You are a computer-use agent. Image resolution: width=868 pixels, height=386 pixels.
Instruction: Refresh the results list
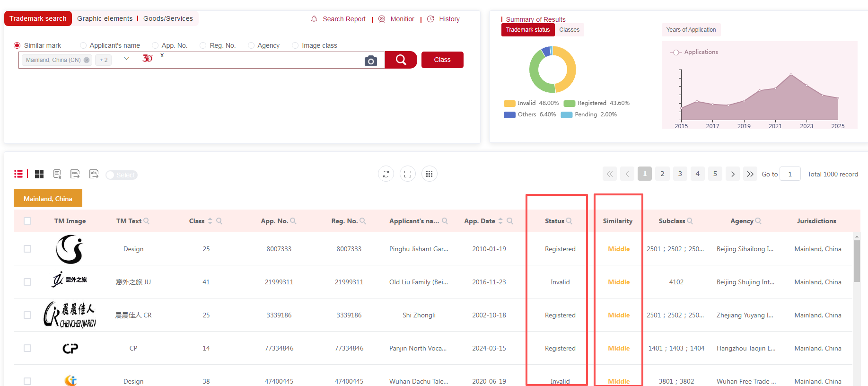386,174
